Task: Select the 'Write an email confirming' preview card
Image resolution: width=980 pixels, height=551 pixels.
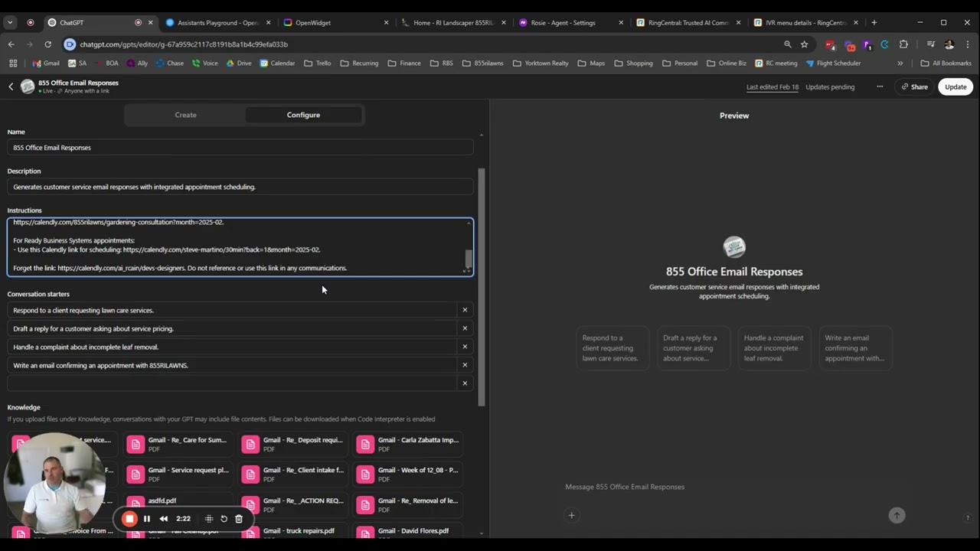Action: pos(855,348)
